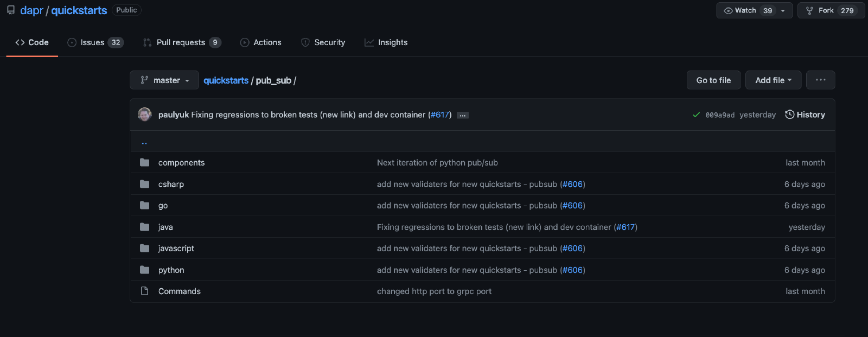The height and width of the screenshot is (337, 868).
Task: Click '6 days ago' in the go row
Action: click(x=805, y=206)
